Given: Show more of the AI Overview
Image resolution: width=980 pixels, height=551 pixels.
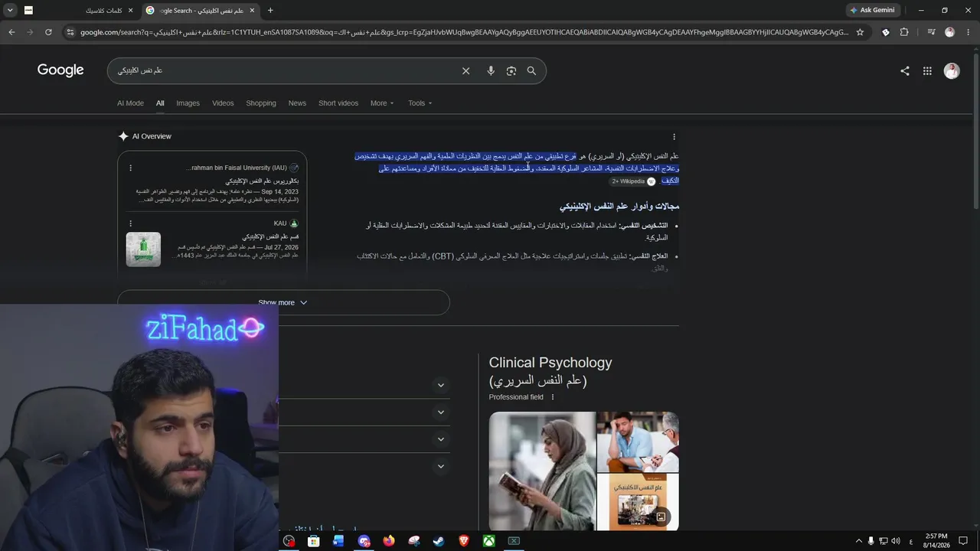Looking at the screenshot, I should tap(283, 302).
